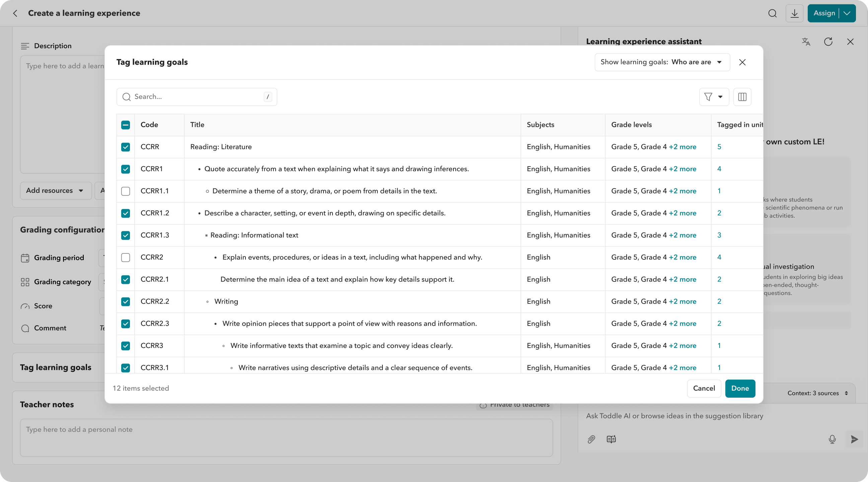
Task: Click the send message arrow icon
Action: (854, 439)
